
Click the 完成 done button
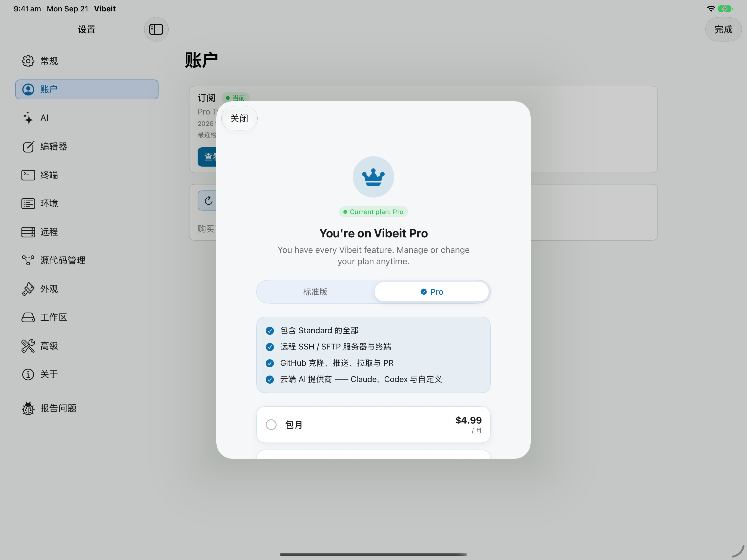723,29
